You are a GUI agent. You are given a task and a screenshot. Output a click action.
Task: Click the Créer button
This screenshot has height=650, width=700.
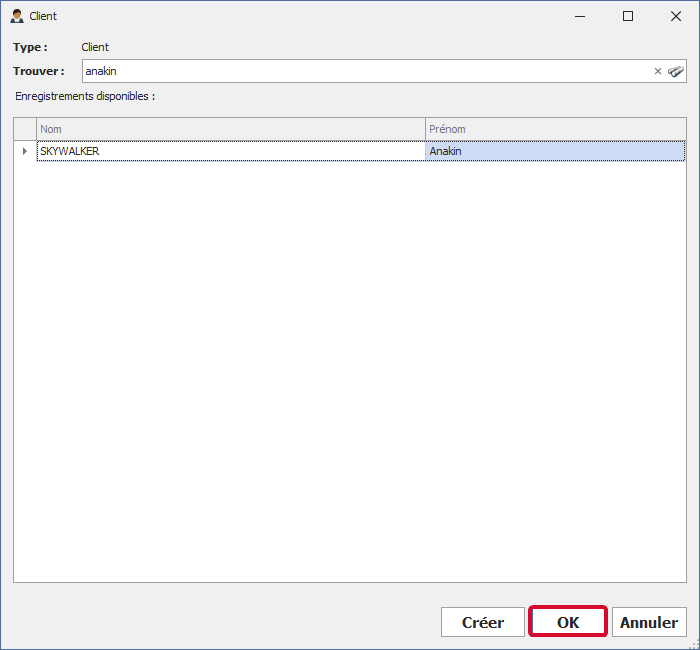pos(483,622)
